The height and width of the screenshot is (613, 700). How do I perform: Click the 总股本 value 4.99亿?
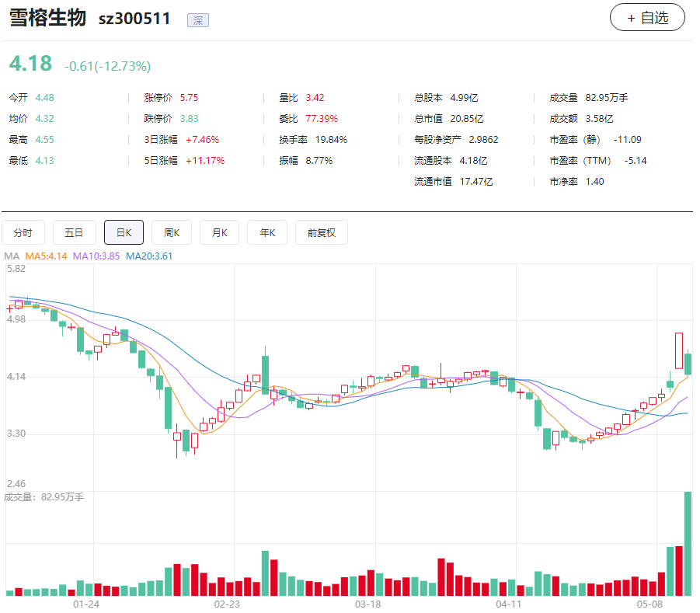[465, 98]
